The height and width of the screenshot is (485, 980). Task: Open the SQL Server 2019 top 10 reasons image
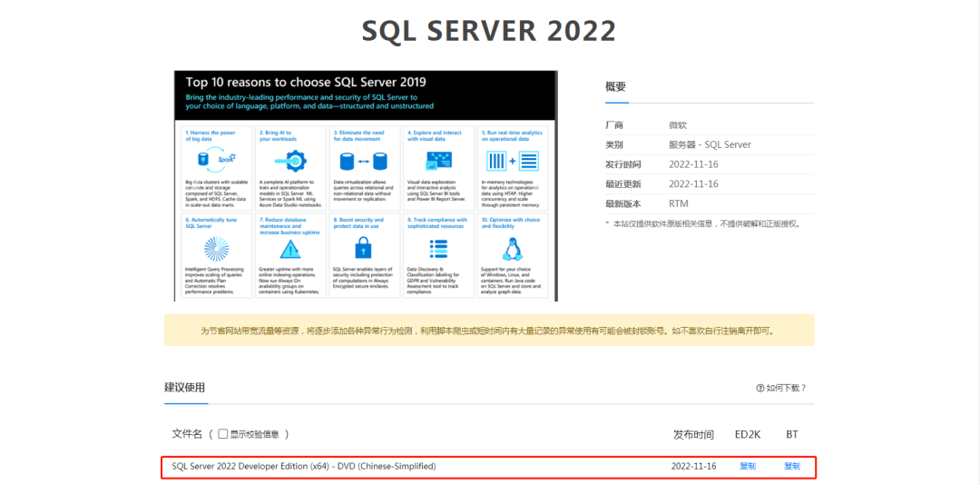point(366,185)
